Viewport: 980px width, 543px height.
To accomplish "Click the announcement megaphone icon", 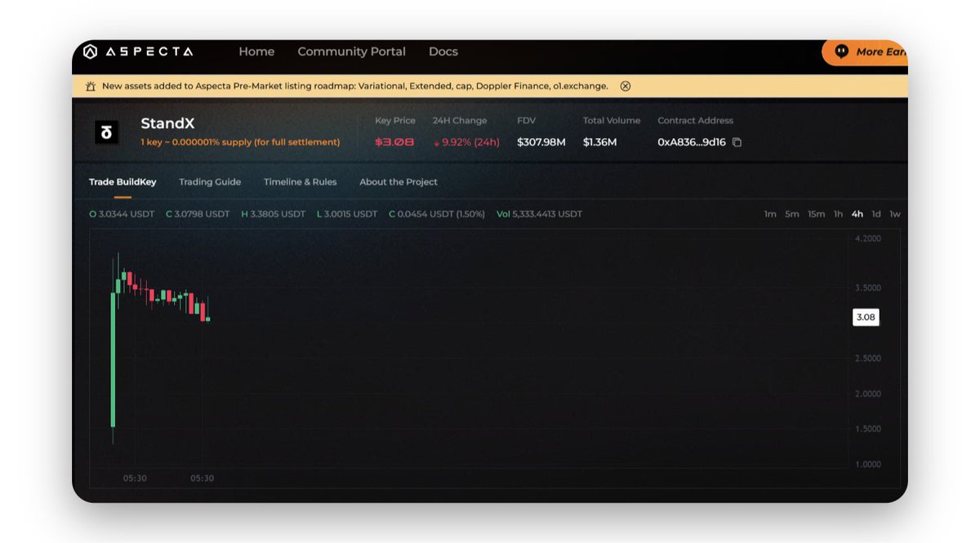I will click(x=91, y=86).
